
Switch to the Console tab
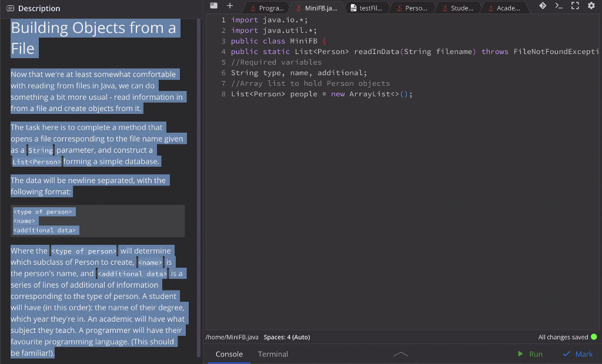[229, 354]
